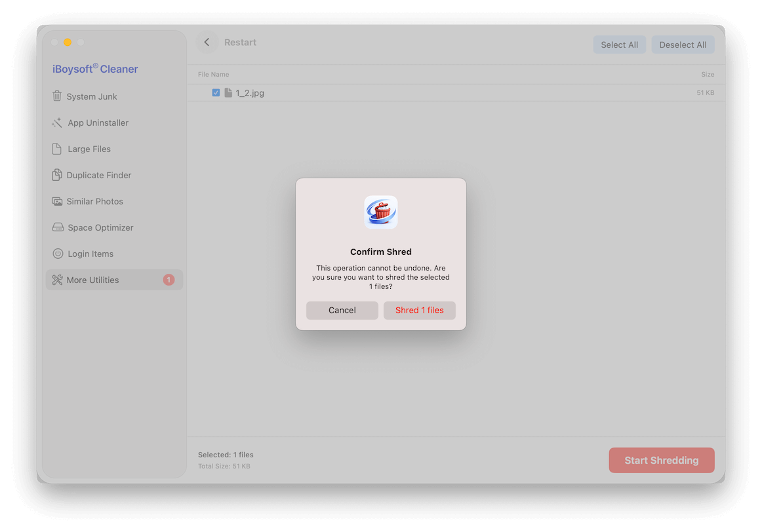Click the Space Optimizer drive icon

[57, 227]
